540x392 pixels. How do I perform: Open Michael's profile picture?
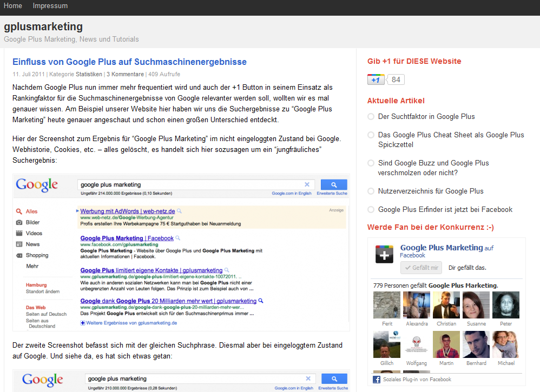pyautogui.click(x=506, y=344)
